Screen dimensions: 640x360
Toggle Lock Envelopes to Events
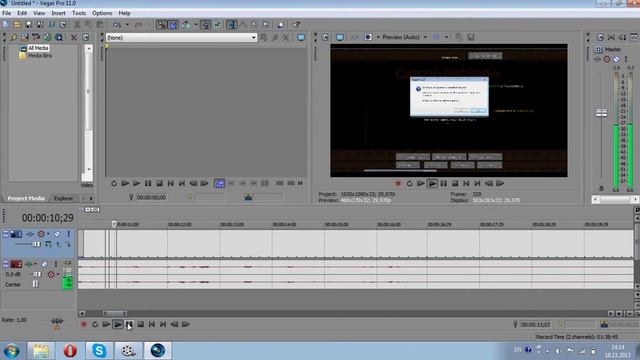(205, 24)
